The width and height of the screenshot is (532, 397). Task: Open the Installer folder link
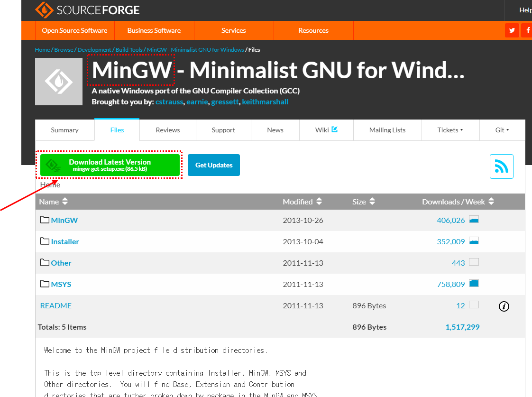(65, 241)
